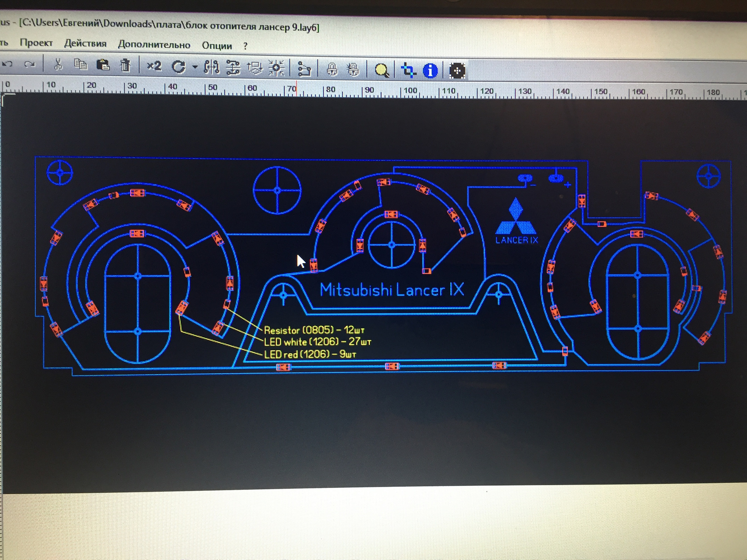Screen dimensions: 747x560
Task: Click the Paste clipboard icon
Action: pos(103,65)
